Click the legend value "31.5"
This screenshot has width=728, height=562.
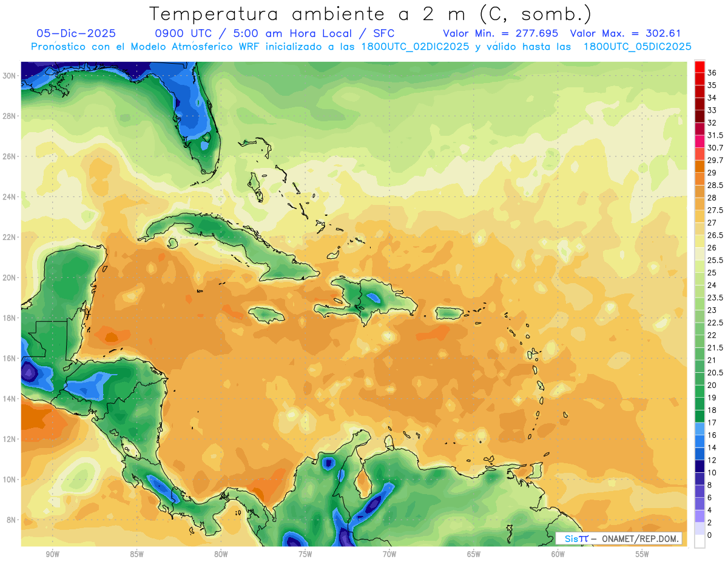coord(715,135)
